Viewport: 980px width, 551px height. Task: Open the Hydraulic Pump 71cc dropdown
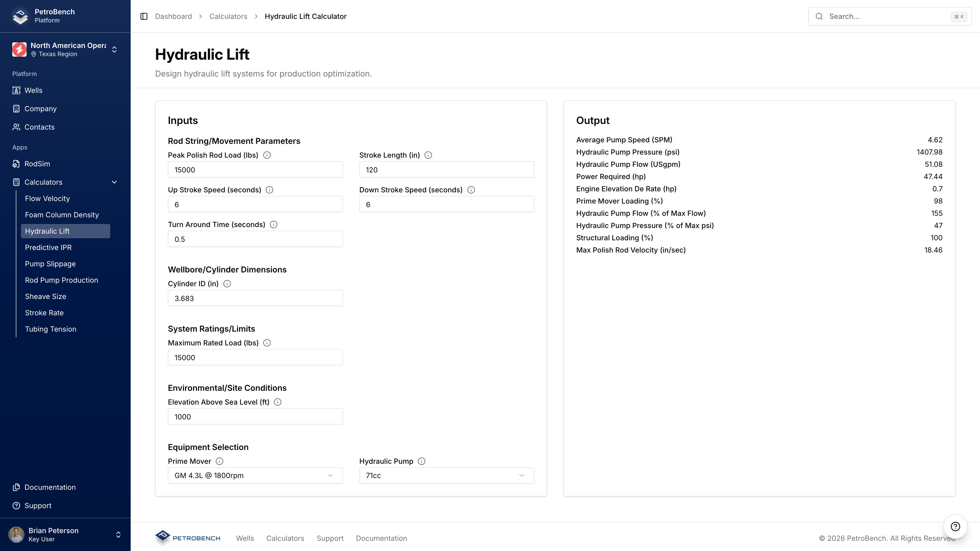tap(446, 476)
